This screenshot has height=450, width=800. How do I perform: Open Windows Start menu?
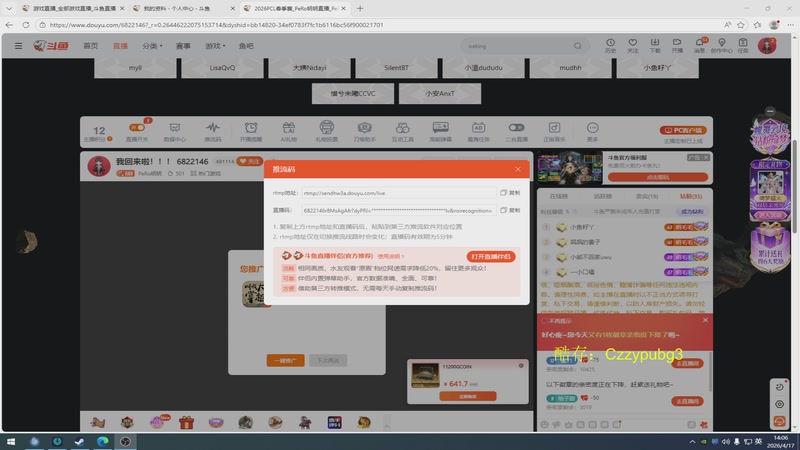(10, 441)
